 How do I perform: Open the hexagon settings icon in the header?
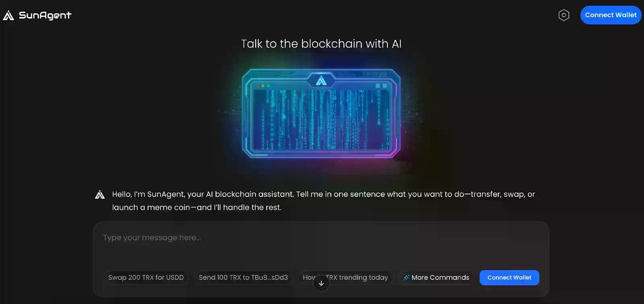tap(563, 15)
